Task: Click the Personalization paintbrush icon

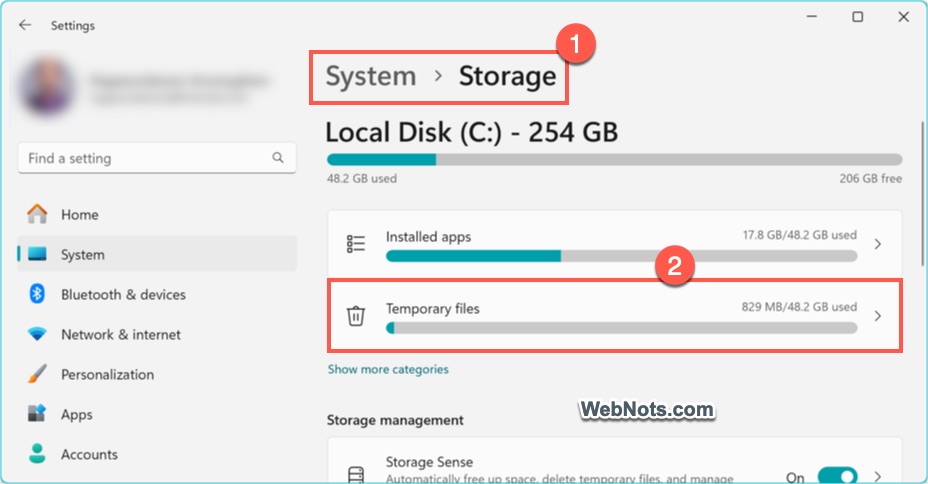Action: click(37, 374)
